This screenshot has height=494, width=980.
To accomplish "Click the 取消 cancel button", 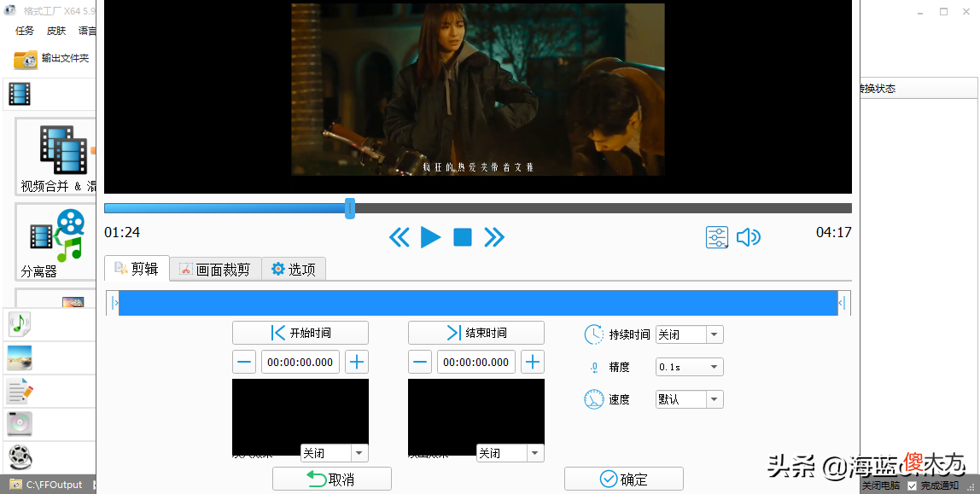I will click(x=332, y=479).
